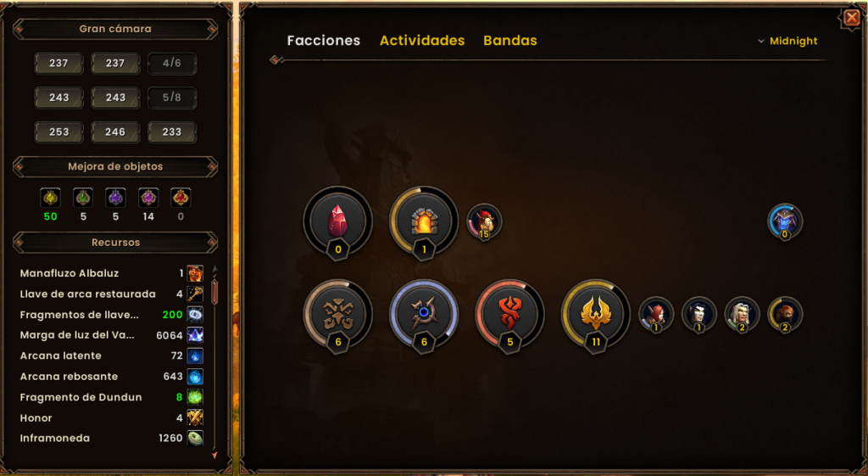Click the red crystal faction icon

[337, 221]
